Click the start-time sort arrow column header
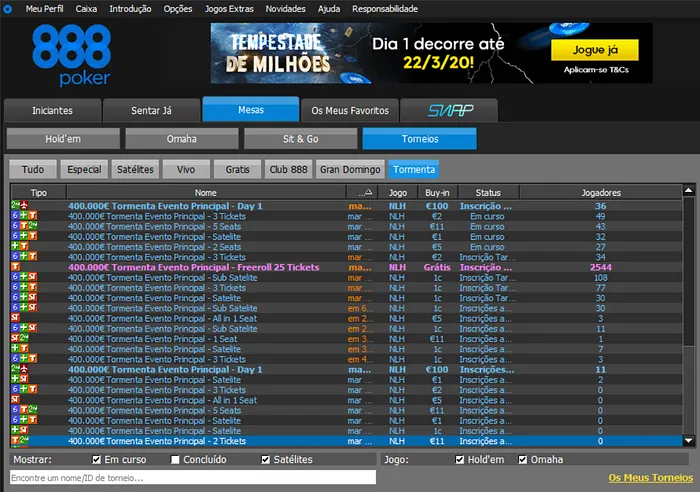 362,192
